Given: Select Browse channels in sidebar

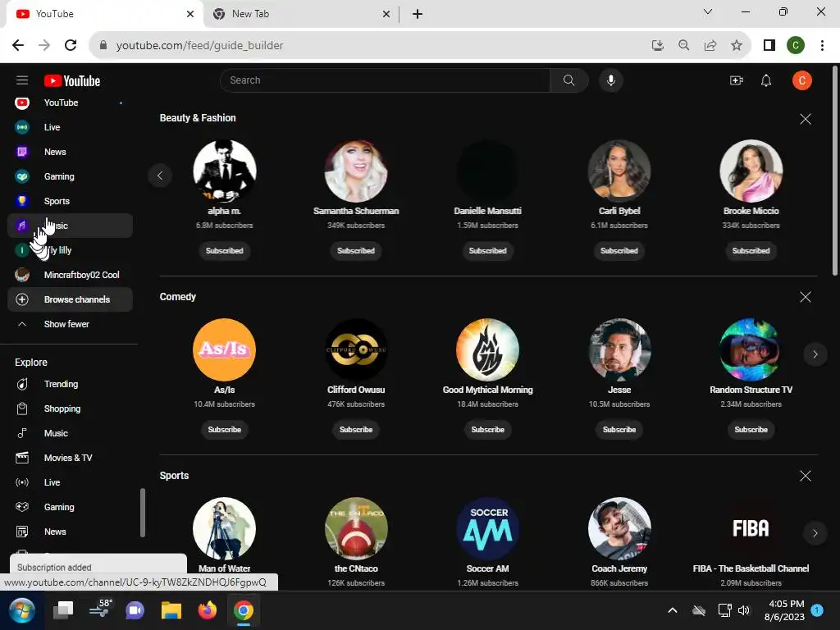Looking at the screenshot, I should click(x=70, y=299).
